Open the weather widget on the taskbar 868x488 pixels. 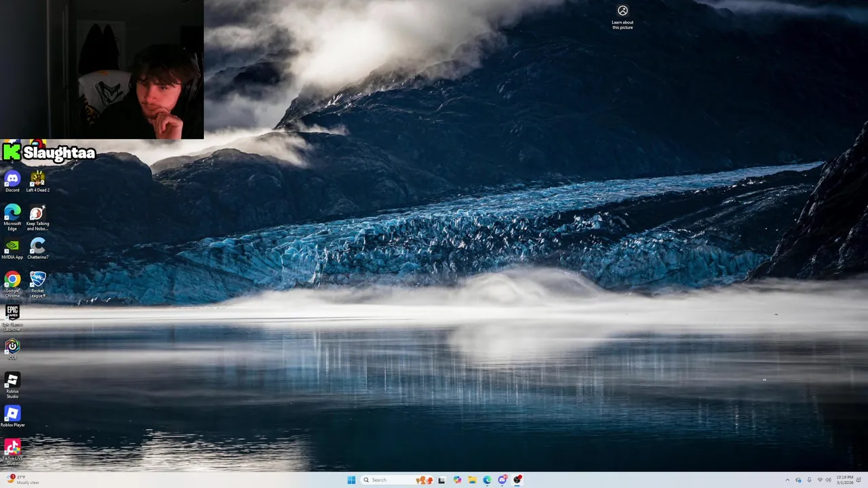(x=24, y=480)
